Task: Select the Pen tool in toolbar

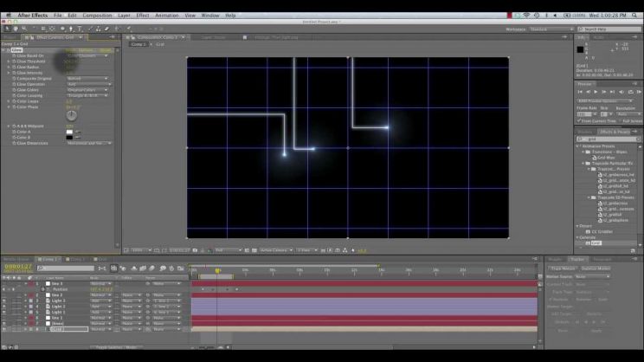Action: pyautogui.click(x=71, y=29)
